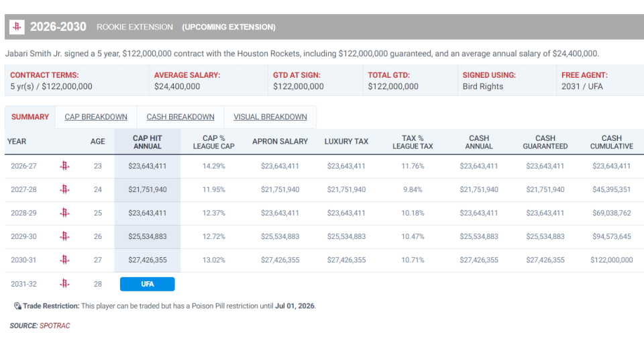Click the Apron Salary column header
Image resolution: width=644 pixels, height=347 pixels.
click(280, 142)
